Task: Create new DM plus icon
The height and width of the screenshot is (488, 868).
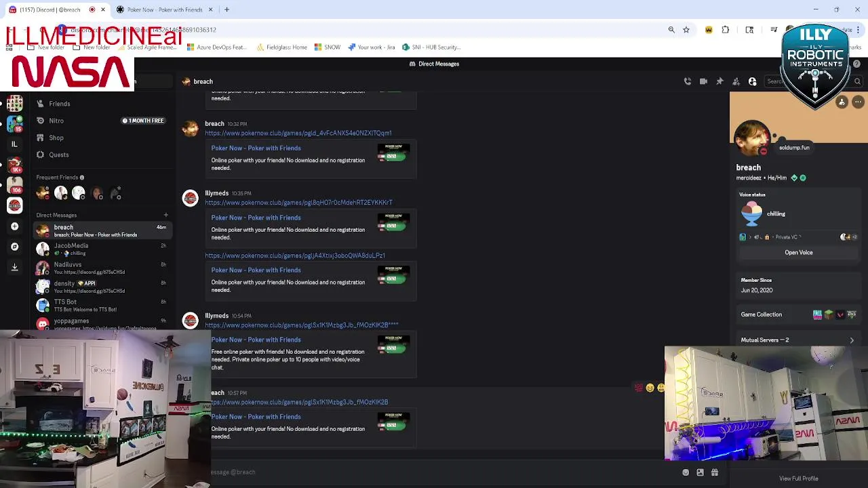Action: (x=165, y=215)
